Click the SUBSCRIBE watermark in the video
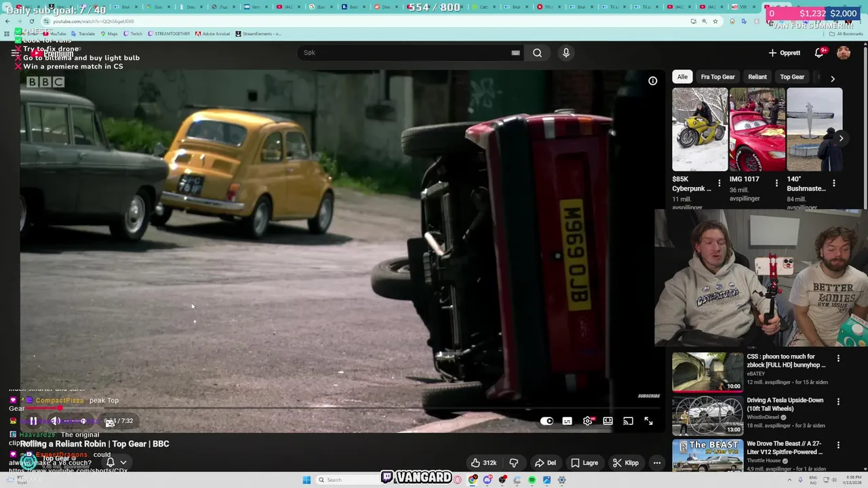This screenshot has height=488, width=868. click(649, 396)
